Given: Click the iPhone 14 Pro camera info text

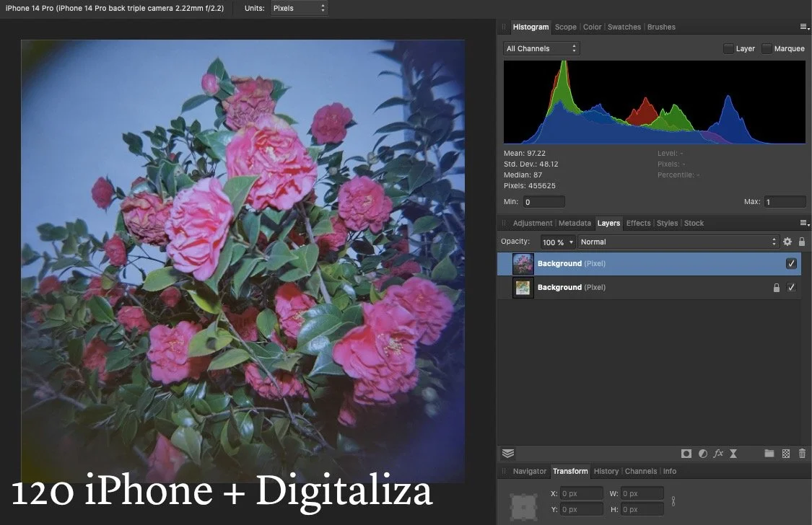Looking at the screenshot, I should 115,8.
